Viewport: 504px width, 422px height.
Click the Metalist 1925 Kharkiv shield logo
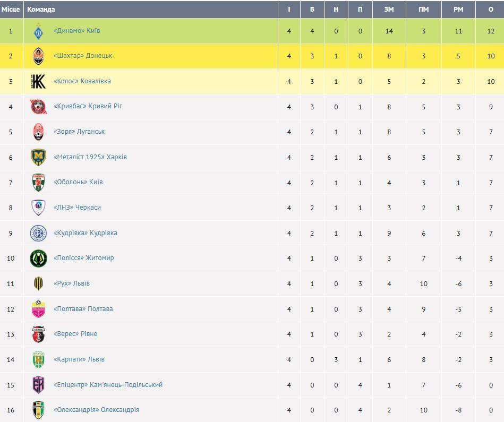[x=38, y=157]
